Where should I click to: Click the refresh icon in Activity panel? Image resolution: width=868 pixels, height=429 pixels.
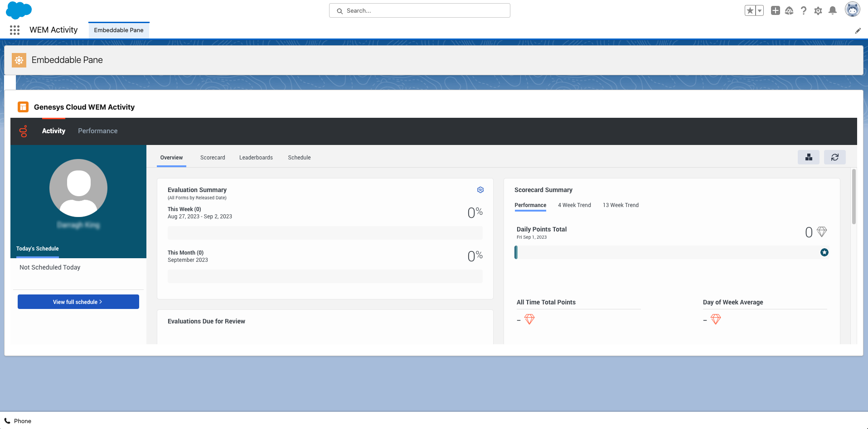834,157
